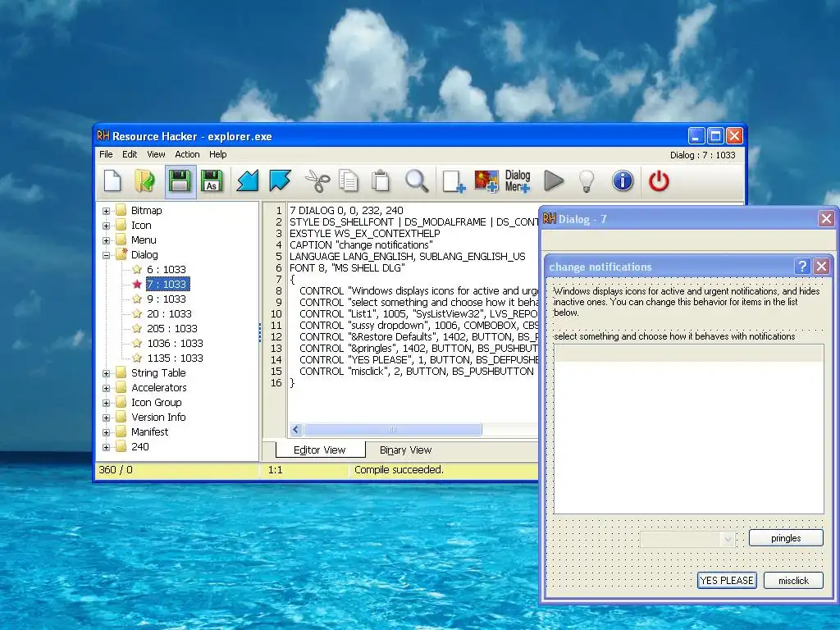Viewport: 840px width, 630px height.
Task: Click the Add image resource icon
Action: click(486, 181)
